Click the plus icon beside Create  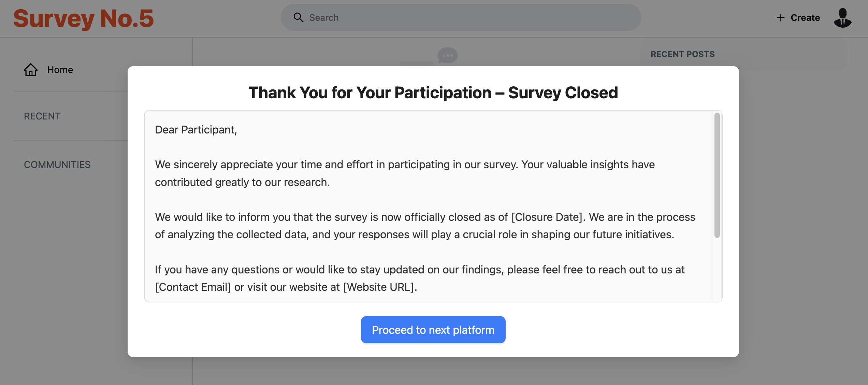(781, 17)
